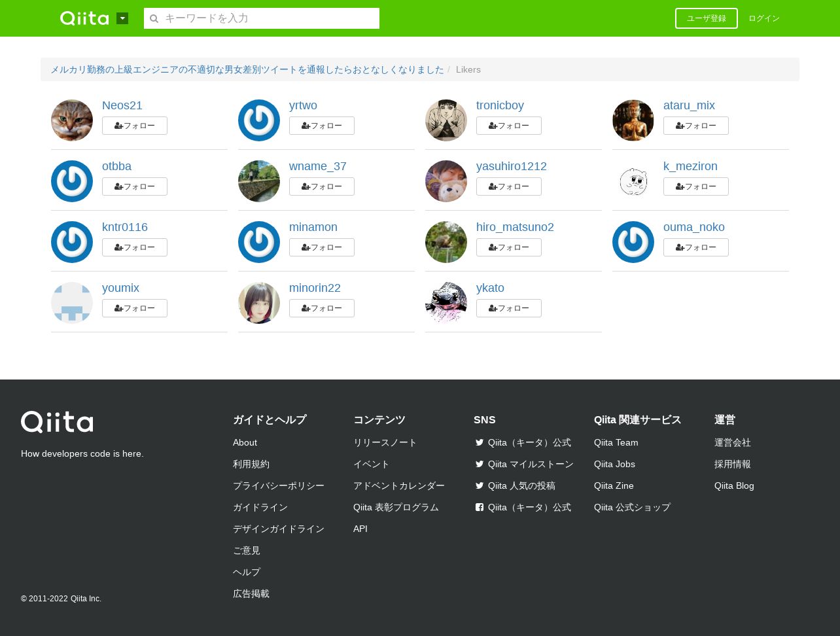The width and height of the screenshot is (840, 636).
Task: Open デザインガイドライン footer link
Action: 279,529
